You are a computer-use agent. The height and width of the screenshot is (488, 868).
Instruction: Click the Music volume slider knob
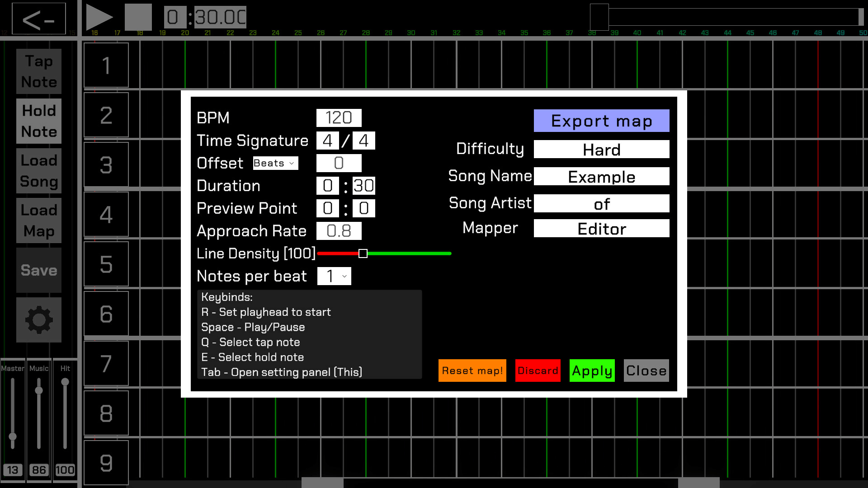click(39, 390)
